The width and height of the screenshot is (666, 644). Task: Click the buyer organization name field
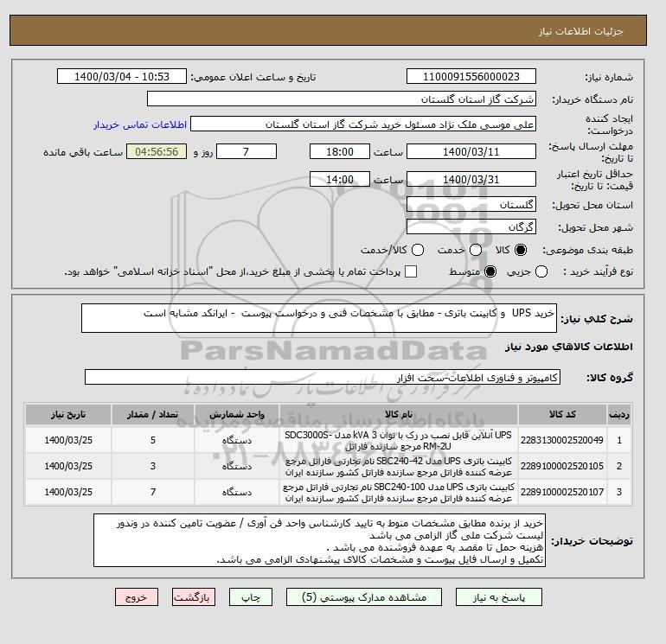(x=342, y=99)
